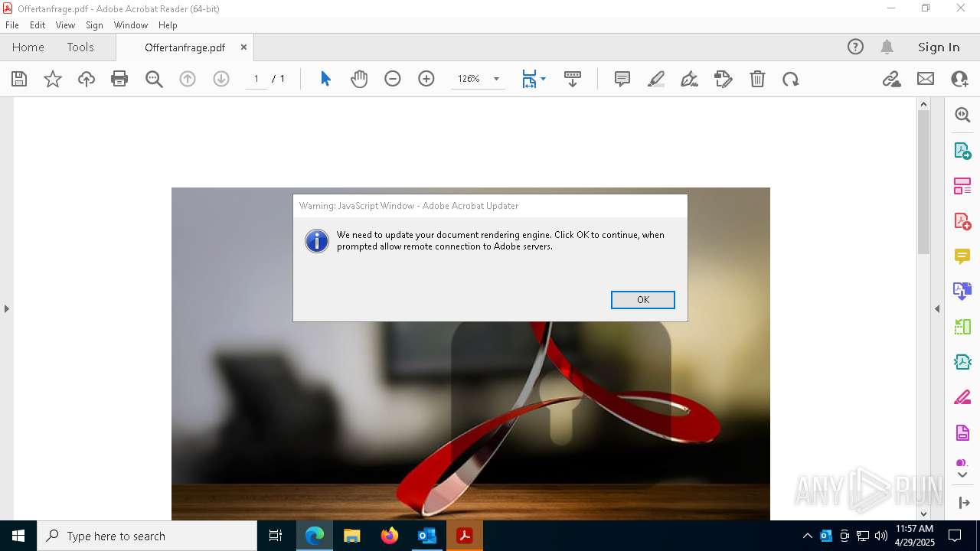The image size is (980, 551).
Task: Open the Find text magnifier icon
Action: click(154, 79)
